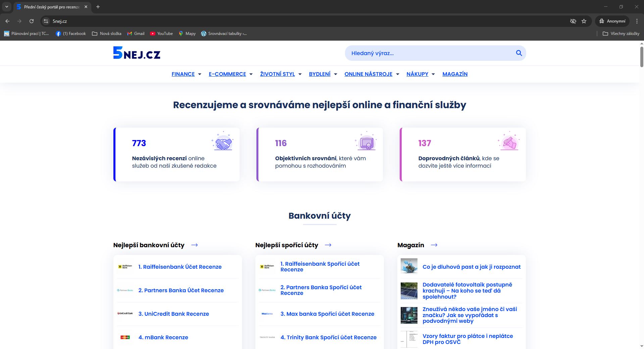The image size is (644, 349).
Task: Open the Mapy bookmark
Action: pos(187,34)
